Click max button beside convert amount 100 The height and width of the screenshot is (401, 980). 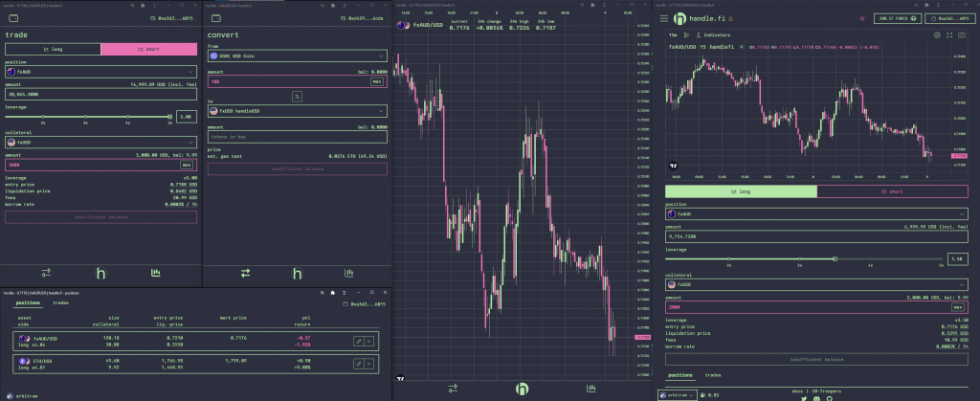coord(377,82)
